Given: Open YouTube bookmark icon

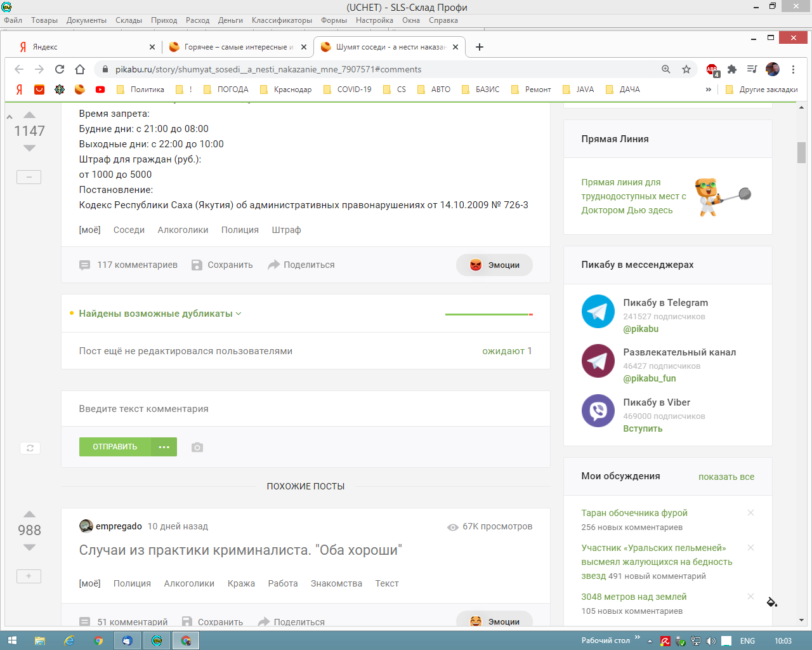Looking at the screenshot, I should coord(100,90).
